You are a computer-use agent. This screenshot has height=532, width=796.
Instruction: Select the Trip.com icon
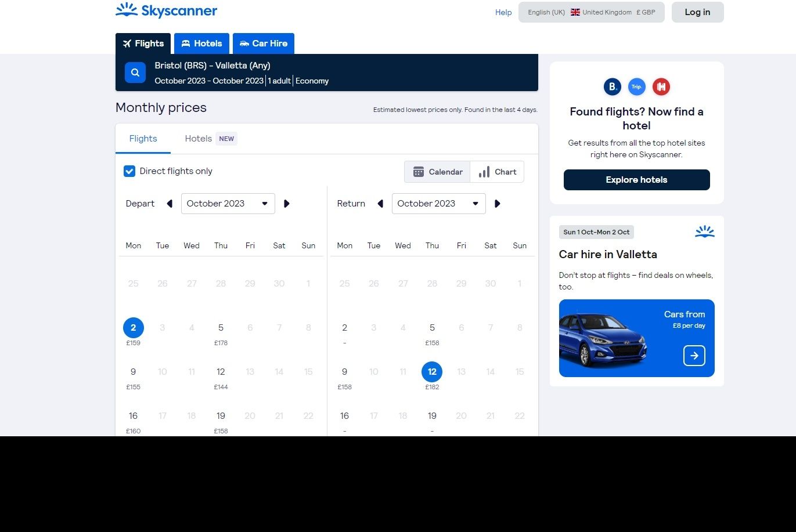[636, 86]
